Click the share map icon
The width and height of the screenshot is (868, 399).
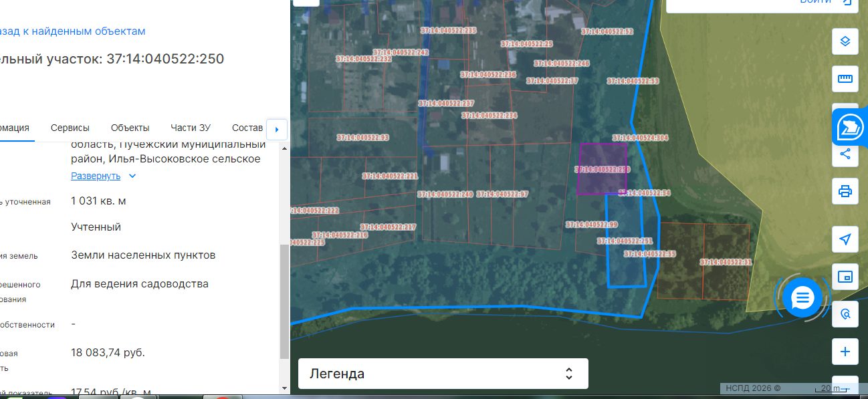pos(845,154)
